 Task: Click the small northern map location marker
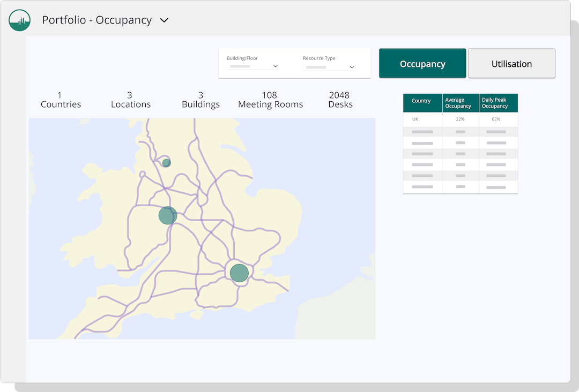tap(167, 163)
